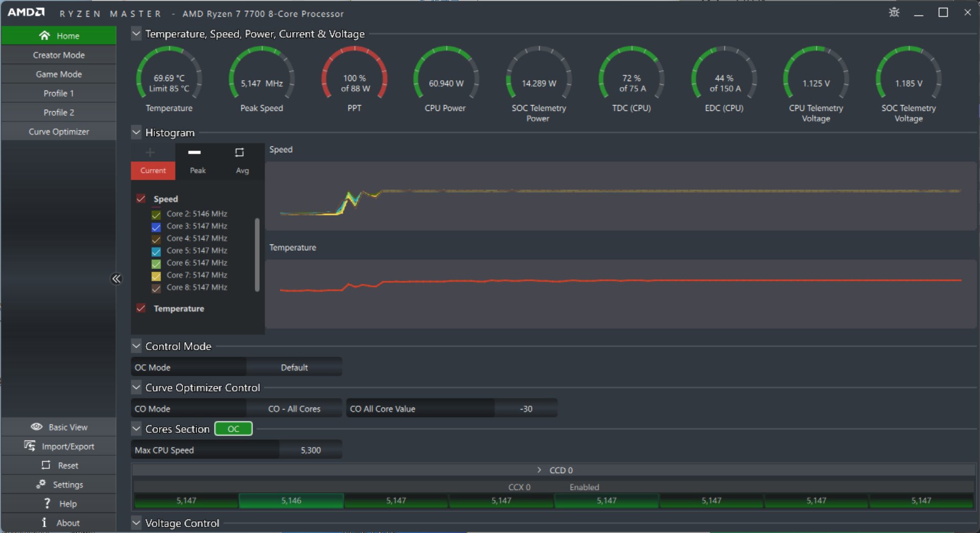The image size is (980, 533).
Task: Toggle the Core 4 checkbox
Action: pyautogui.click(x=156, y=239)
